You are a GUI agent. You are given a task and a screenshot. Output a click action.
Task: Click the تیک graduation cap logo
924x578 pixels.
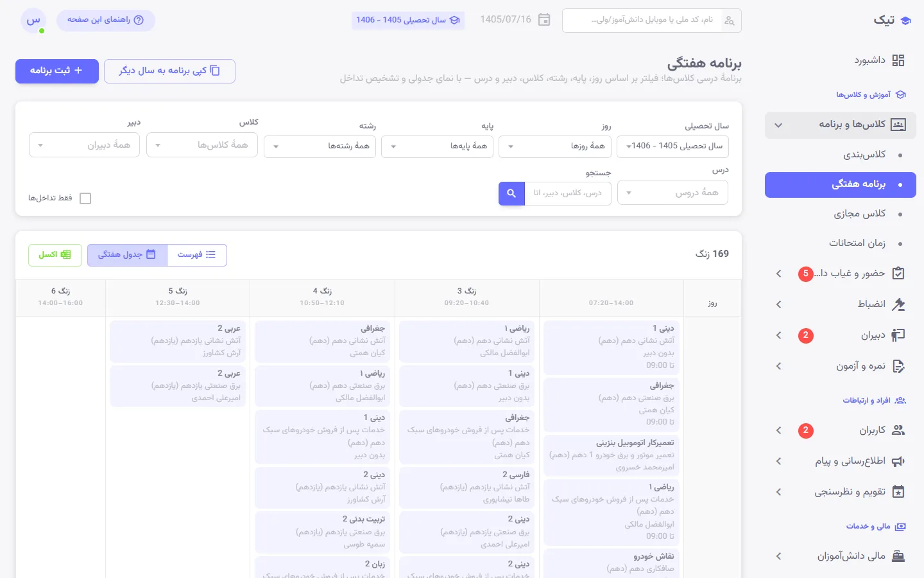coord(905,21)
